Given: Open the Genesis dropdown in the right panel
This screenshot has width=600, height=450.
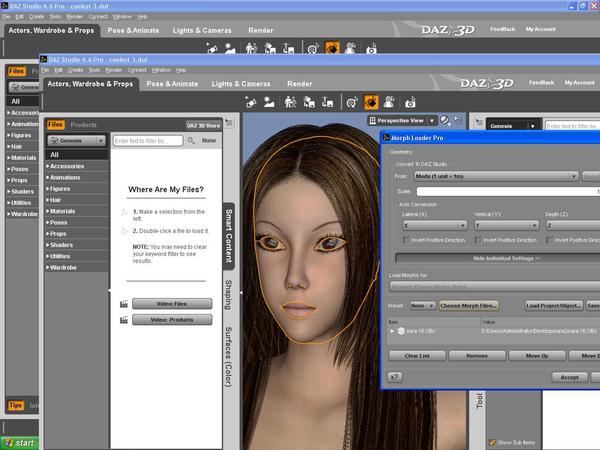Looking at the screenshot, I should click(x=513, y=126).
